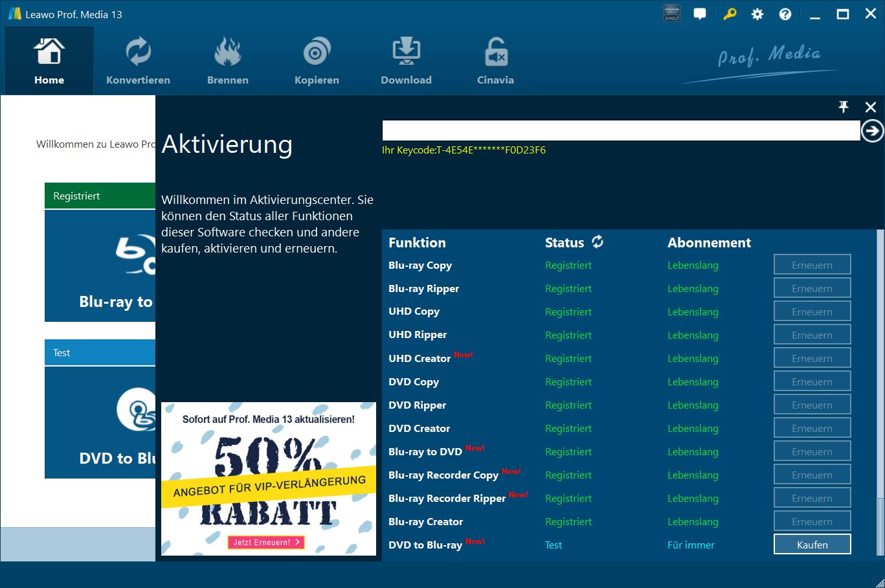Click Kaufen for DVD to Blu-ray
Image resolution: width=885 pixels, height=588 pixels.
pos(812,545)
